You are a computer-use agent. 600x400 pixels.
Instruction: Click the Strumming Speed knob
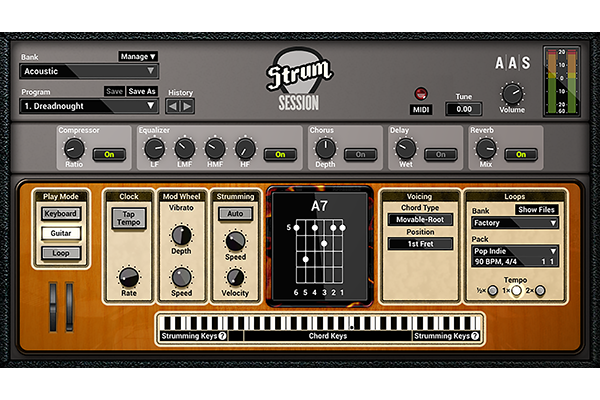point(235,241)
